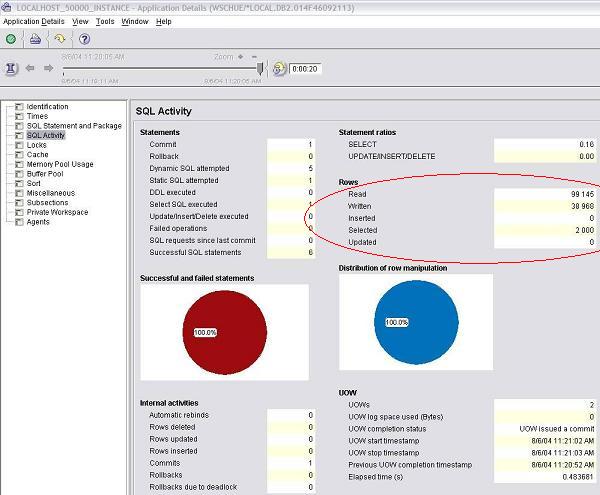Screen dimensions: 600x495
Task: Click the auto-refresh clock icon beside interval
Action: 278,69
